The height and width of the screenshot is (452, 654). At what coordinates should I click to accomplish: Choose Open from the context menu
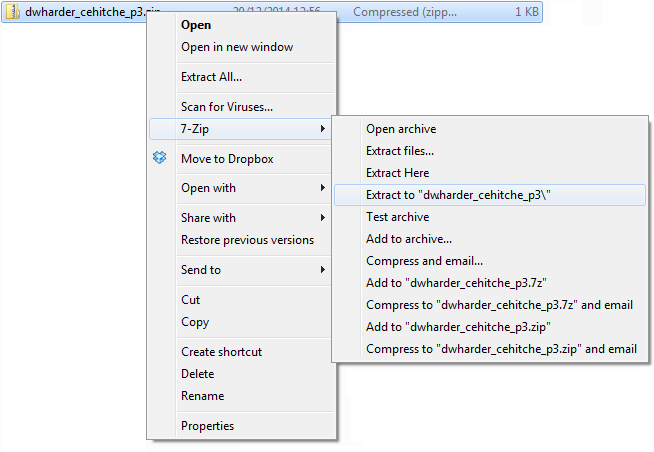click(196, 25)
